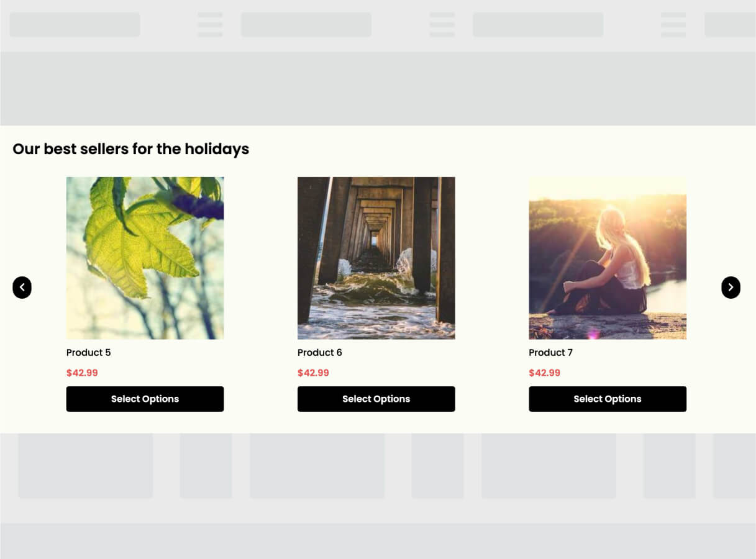
Task: Open first hamburger menu icon in header
Action: (210, 25)
